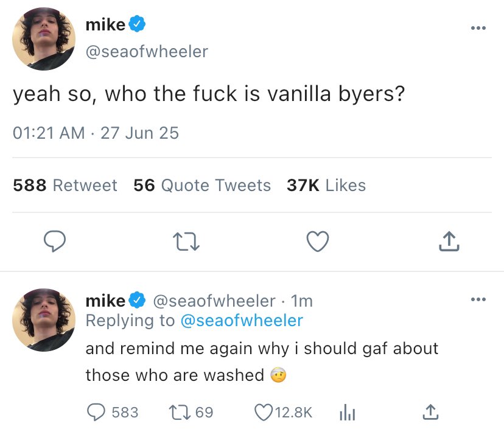This screenshot has width=504, height=432.
Task: View analytics for the reply tweet
Action: pyautogui.click(x=346, y=412)
